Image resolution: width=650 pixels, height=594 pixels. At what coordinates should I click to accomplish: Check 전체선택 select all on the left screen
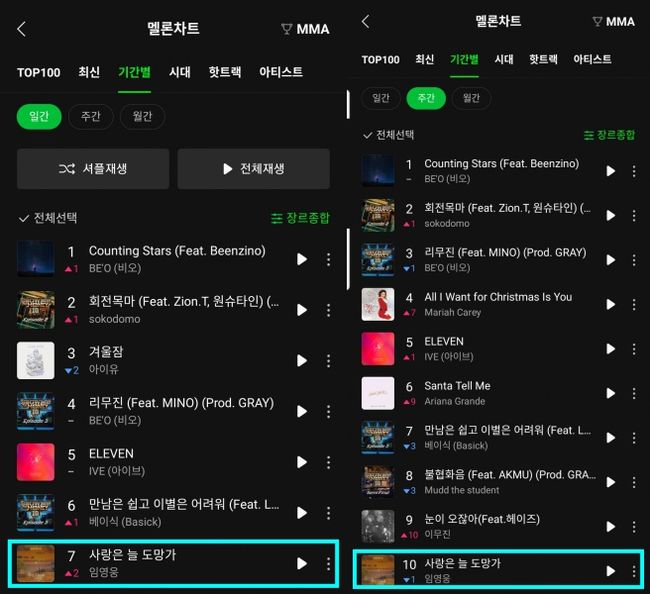tap(48, 218)
